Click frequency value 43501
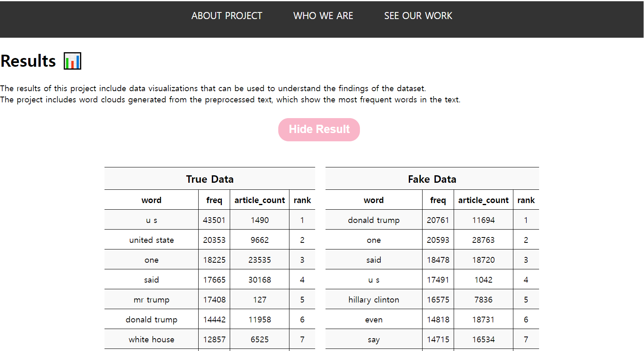644x351 pixels. pos(214,220)
